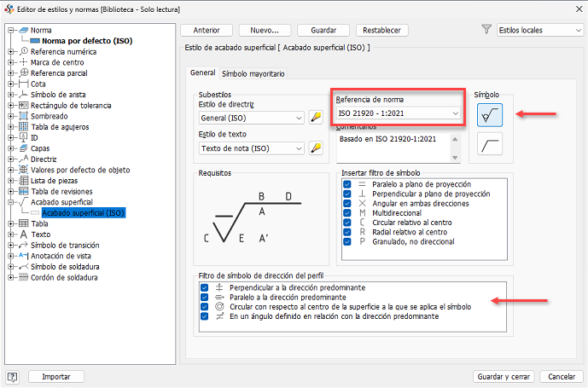Image resolution: width=588 pixels, height=388 pixels.
Task: Click the Cordón de soldadura icon
Action: coord(24,277)
